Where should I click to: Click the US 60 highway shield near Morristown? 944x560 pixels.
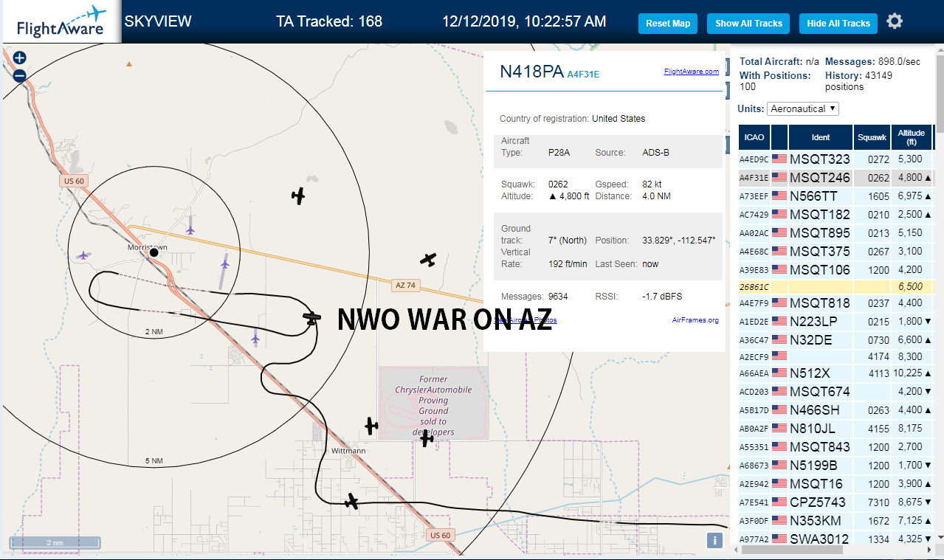click(x=72, y=181)
